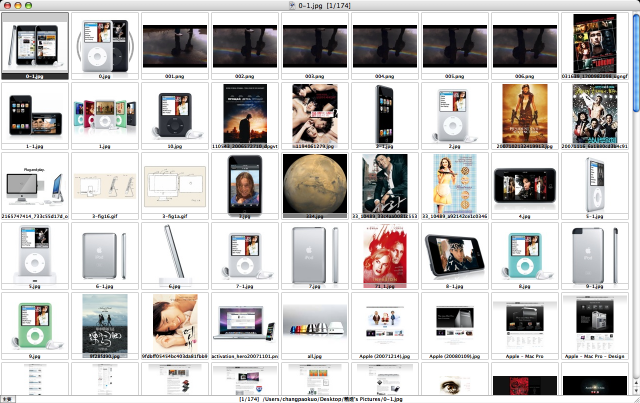Open the 001.png thumbnail
The image size is (640, 403).
click(x=175, y=46)
